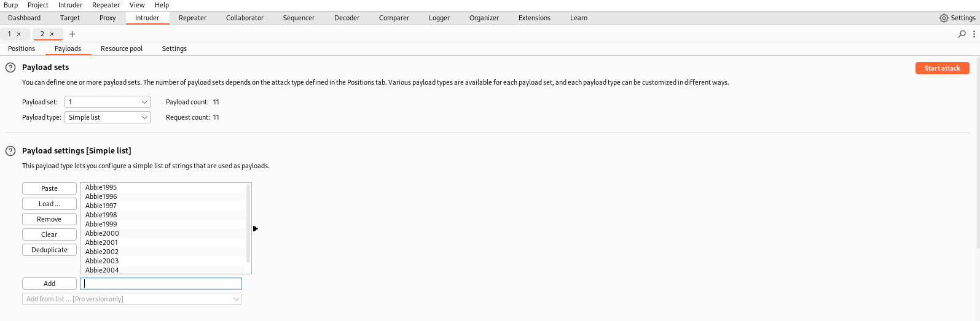Screen dimensions: 980x321
Task: Open the Repeater menu
Action: point(106,5)
